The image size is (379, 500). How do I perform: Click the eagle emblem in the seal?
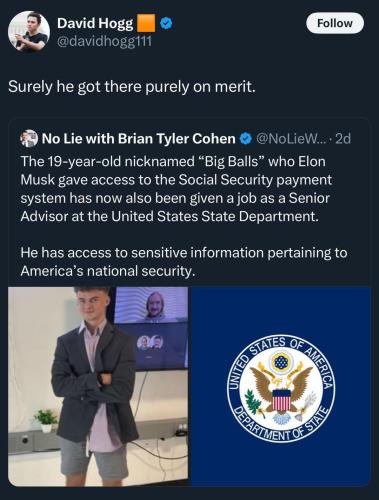pyautogui.click(x=281, y=387)
